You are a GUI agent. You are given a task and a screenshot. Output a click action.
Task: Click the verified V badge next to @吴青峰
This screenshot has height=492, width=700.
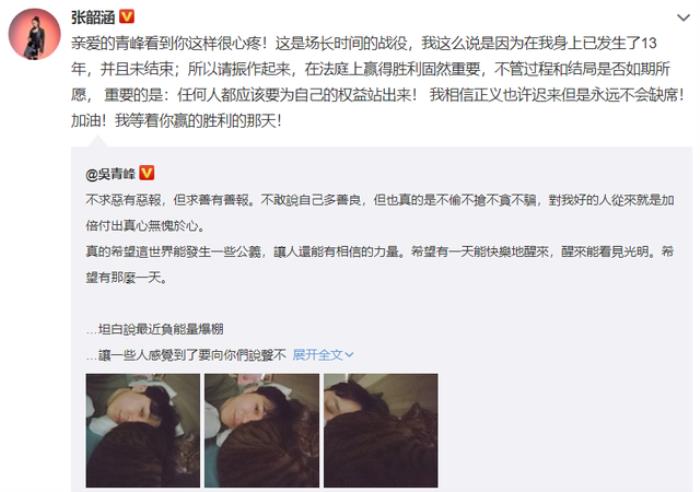[147, 173]
